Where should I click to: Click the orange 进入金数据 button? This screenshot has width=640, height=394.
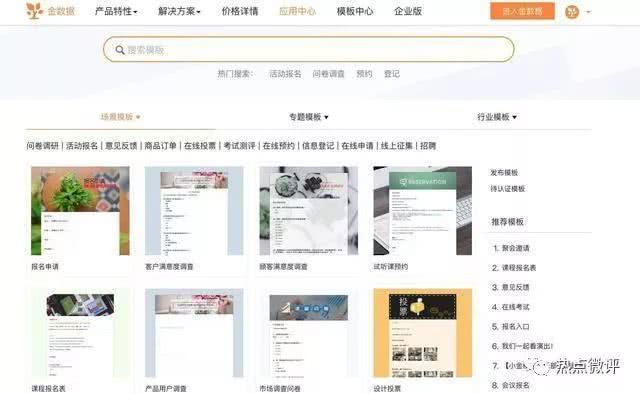[x=522, y=11]
